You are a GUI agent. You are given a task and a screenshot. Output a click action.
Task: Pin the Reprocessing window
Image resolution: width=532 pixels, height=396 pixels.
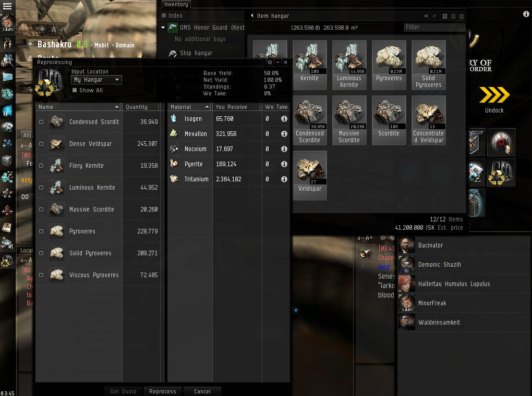[x=270, y=62]
